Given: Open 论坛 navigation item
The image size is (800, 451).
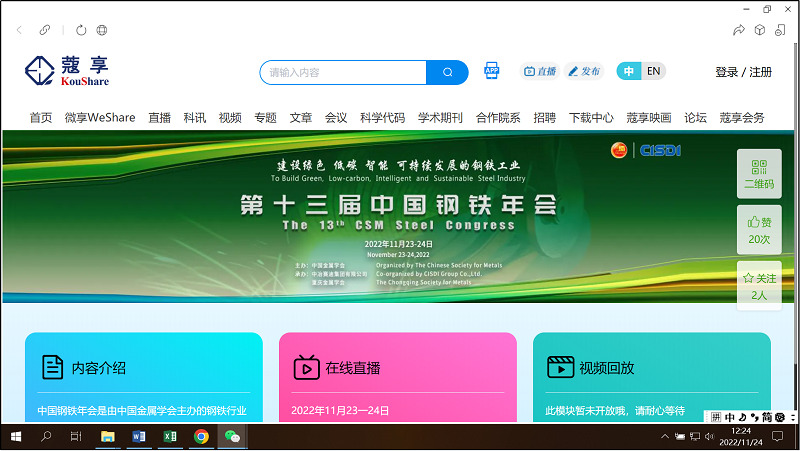Looking at the screenshot, I should click(x=695, y=118).
